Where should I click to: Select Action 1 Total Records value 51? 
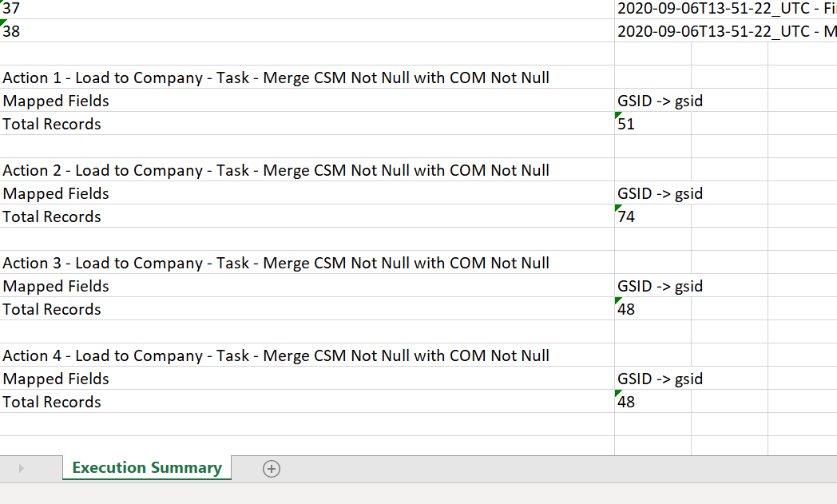(653, 124)
